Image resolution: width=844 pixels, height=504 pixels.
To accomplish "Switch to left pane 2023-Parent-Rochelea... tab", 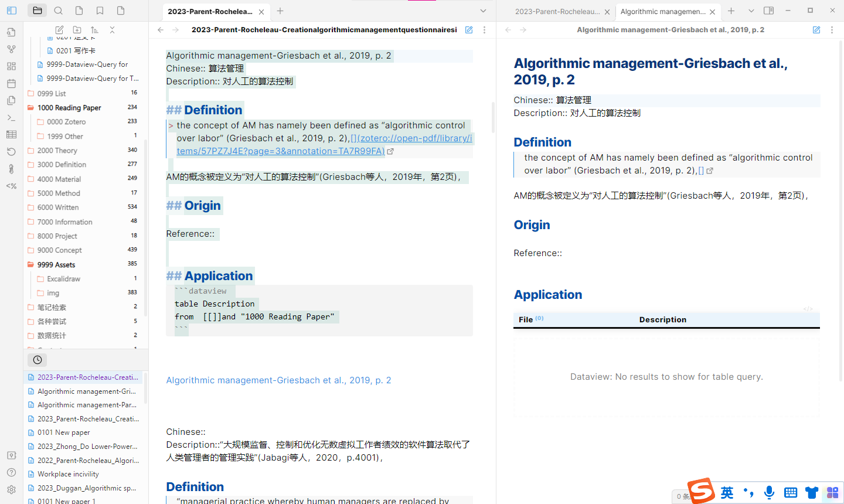I will tap(210, 11).
